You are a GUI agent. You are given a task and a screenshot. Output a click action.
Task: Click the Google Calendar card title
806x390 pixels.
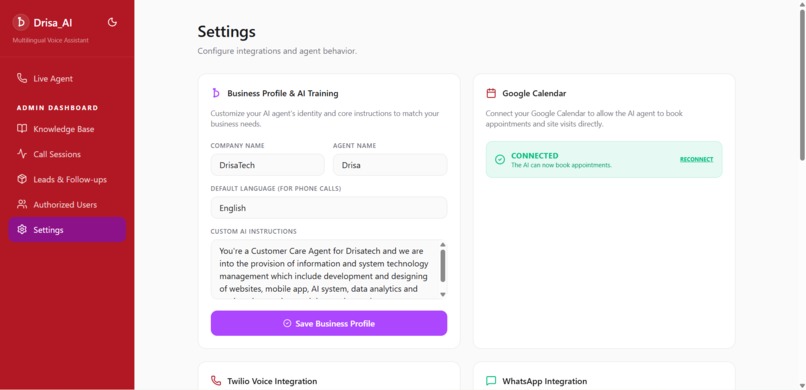click(x=535, y=94)
